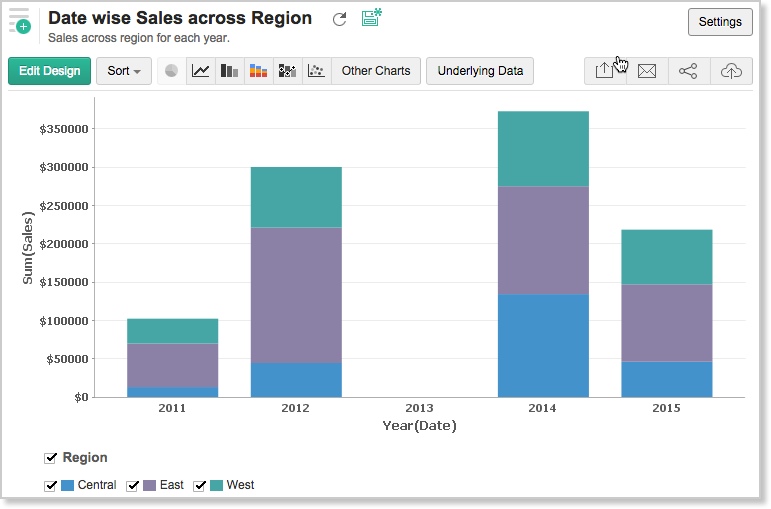This screenshot has width=771, height=509.
Task: Click the refresh icon beside the chart title
Action: click(340, 19)
